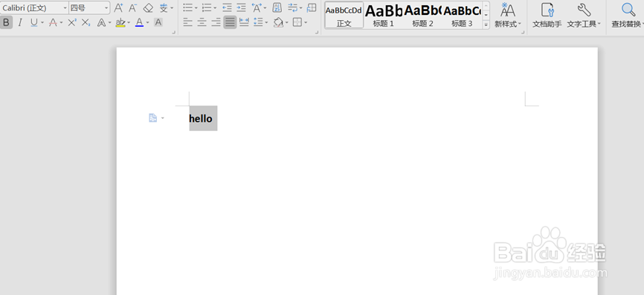Apply text effects outline A icon
644x295 pixels.
[101, 22]
